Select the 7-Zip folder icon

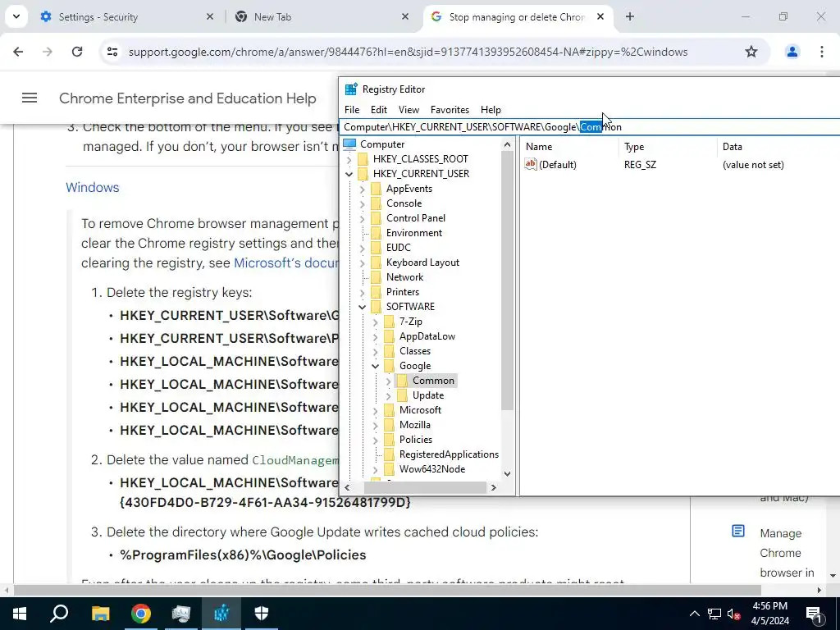pos(390,322)
